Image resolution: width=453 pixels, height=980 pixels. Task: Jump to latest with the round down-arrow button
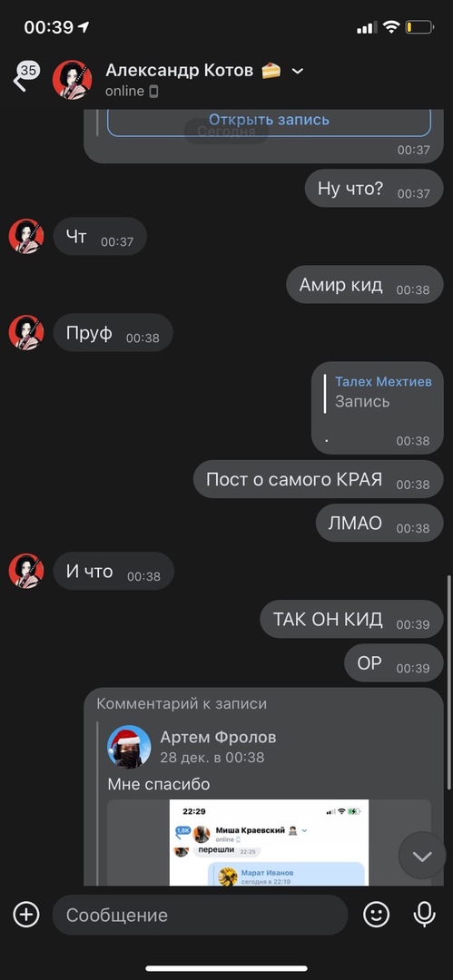[422, 856]
